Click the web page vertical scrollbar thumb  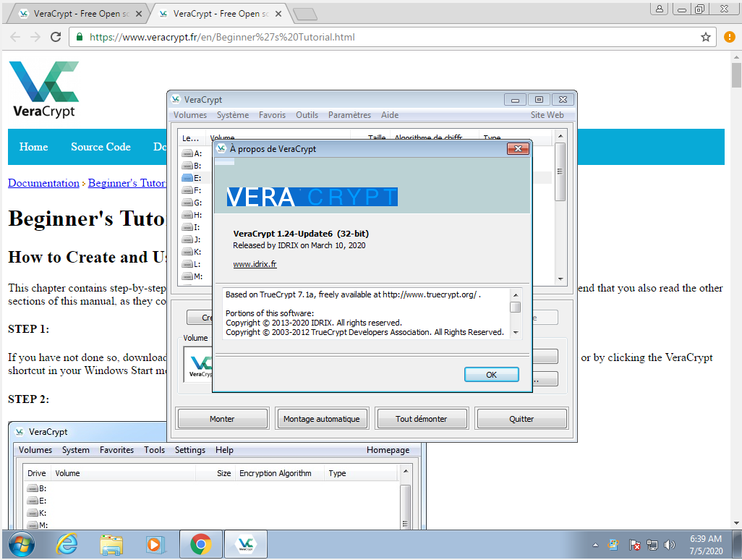[x=735, y=75]
